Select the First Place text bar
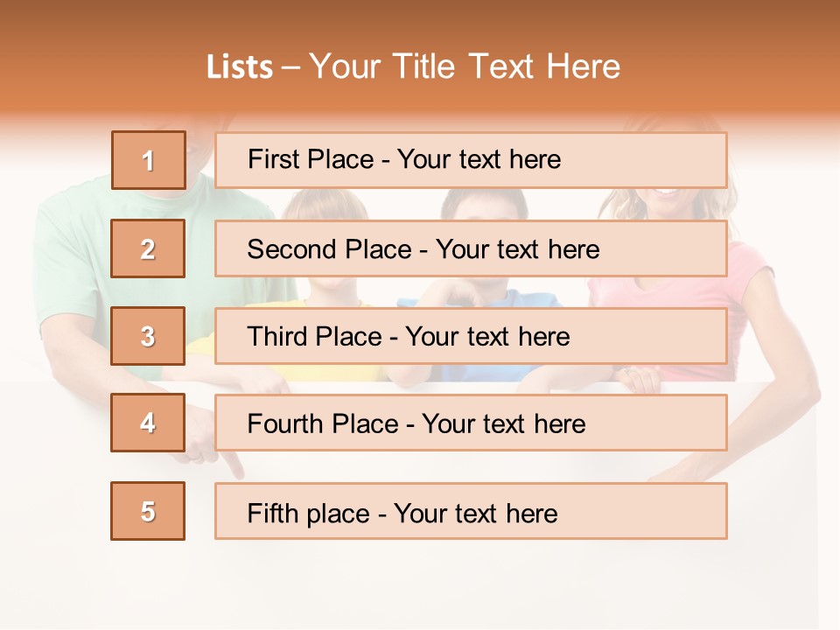 [471, 160]
